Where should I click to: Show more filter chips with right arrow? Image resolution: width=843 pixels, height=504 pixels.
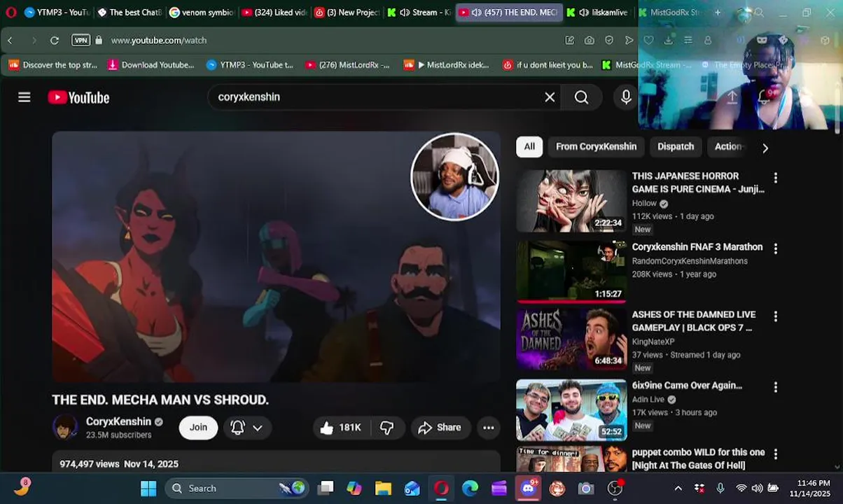[x=765, y=148]
